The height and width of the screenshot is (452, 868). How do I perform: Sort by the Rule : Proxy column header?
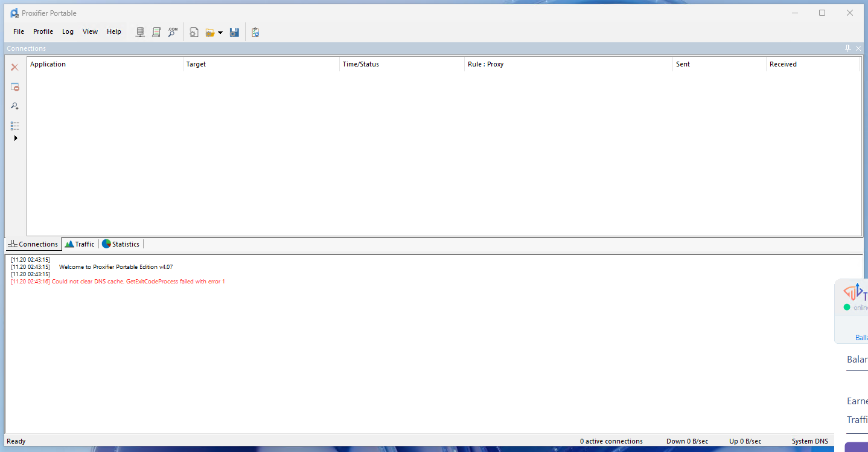[x=569, y=64]
